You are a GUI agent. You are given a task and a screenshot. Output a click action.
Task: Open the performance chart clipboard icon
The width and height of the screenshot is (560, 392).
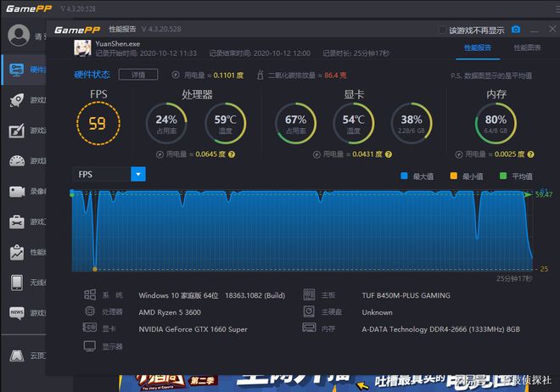tap(17, 252)
